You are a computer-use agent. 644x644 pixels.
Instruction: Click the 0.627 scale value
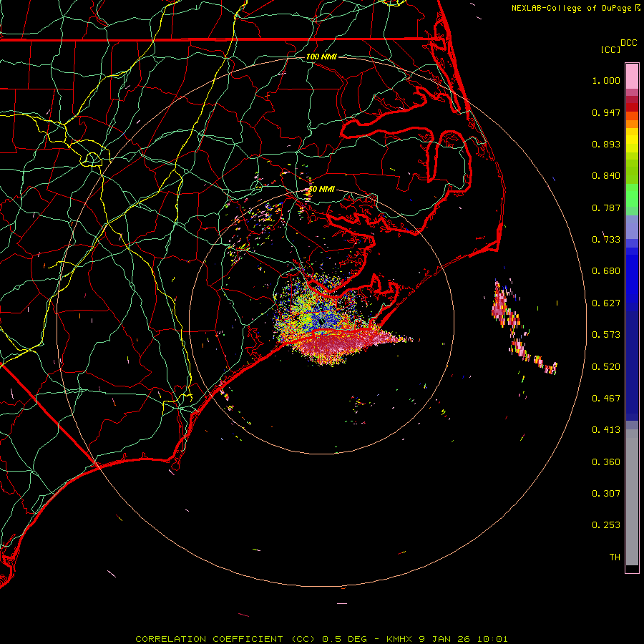[606, 303]
